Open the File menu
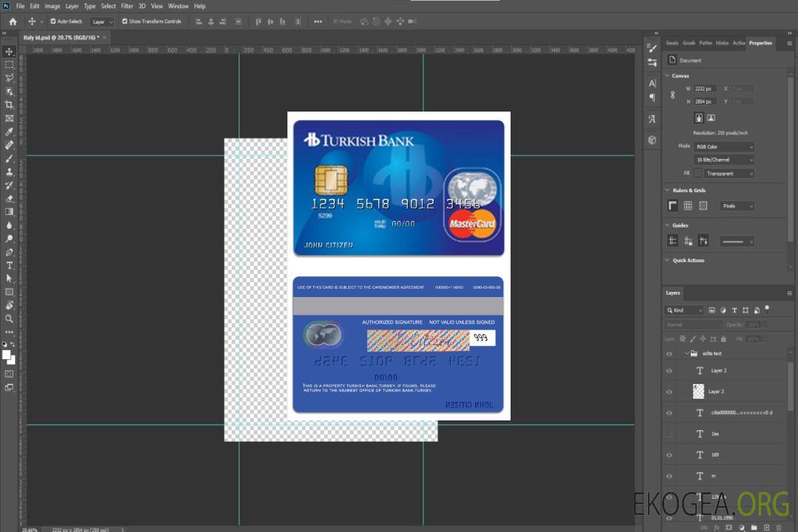Viewport: 798px width, 532px height. [x=20, y=6]
